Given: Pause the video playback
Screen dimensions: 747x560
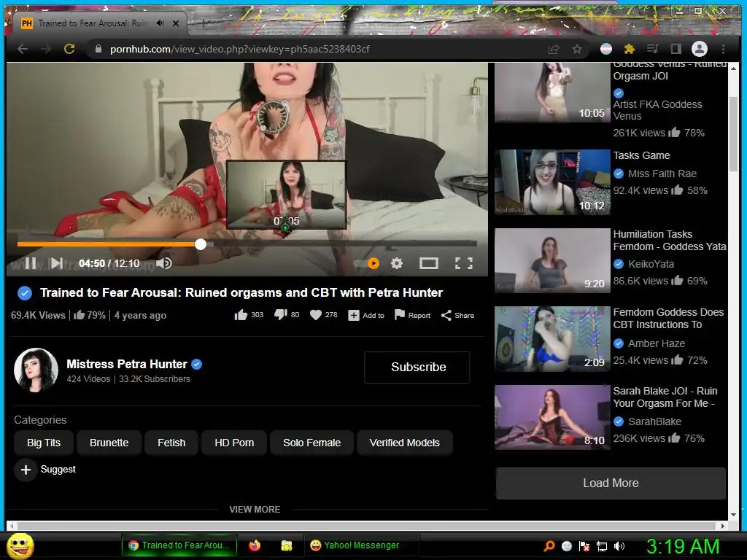Looking at the screenshot, I should [x=31, y=263].
